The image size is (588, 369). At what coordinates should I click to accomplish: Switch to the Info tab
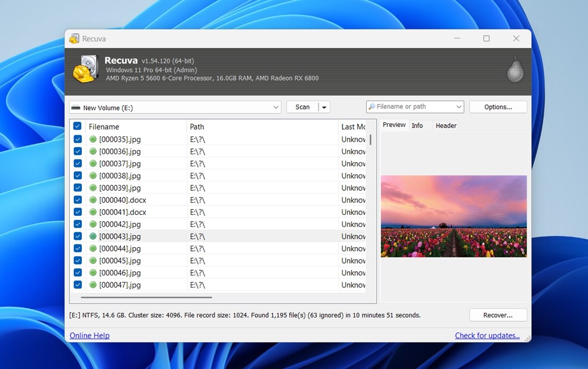417,125
